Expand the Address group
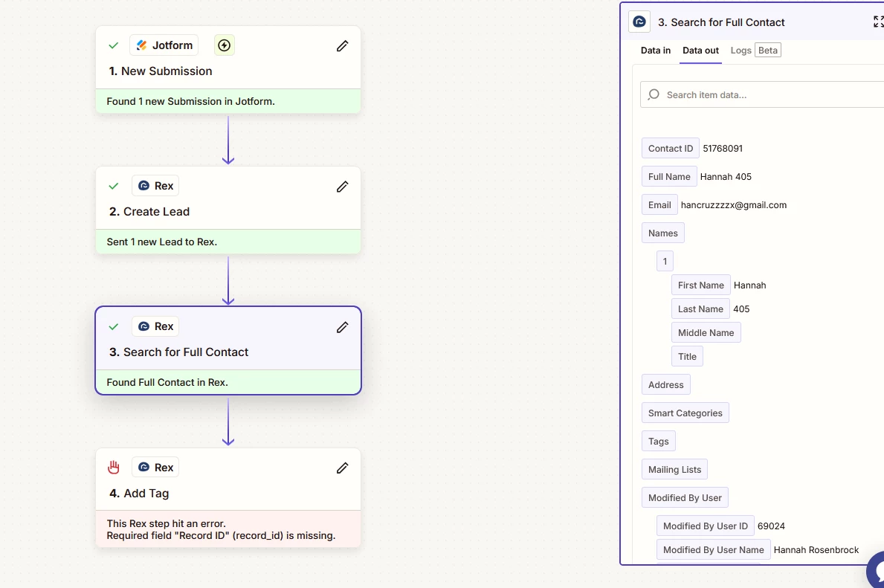The width and height of the screenshot is (884, 588). (x=666, y=384)
